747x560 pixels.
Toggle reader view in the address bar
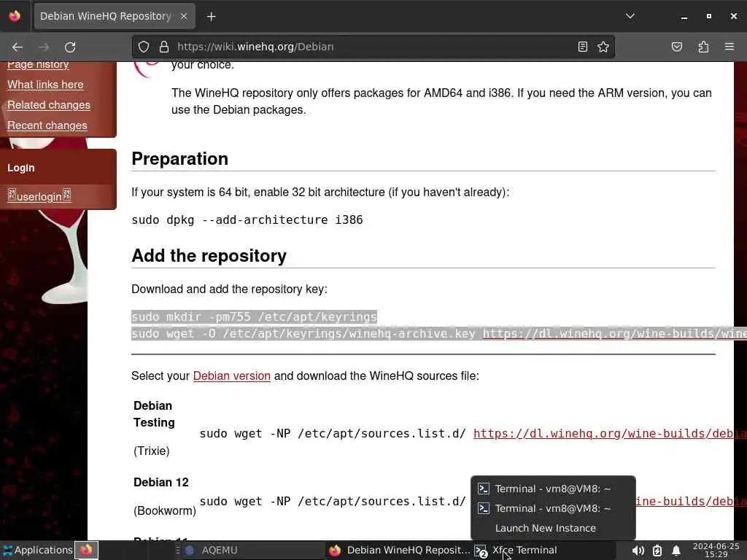tap(583, 47)
